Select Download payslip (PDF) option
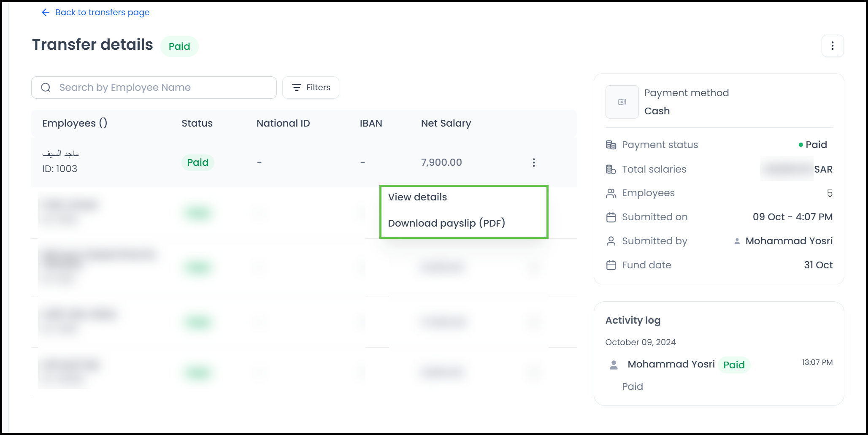868x435 pixels. [x=446, y=223]
